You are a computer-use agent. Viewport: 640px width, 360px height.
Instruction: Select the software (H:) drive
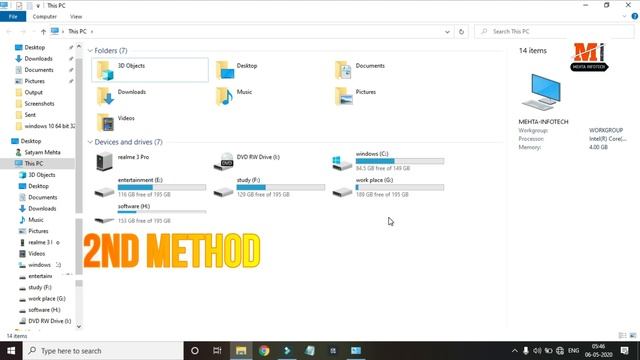click(x=150, y=213)
